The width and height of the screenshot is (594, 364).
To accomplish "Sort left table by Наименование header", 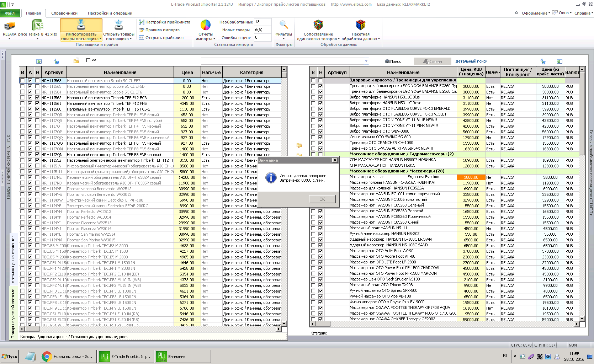I will (120, 72).
